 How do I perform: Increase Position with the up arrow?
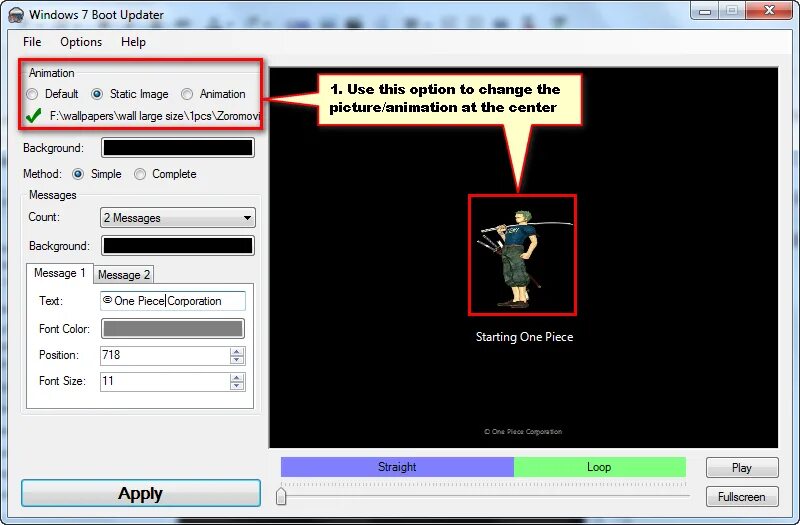(x=237, y=351)
